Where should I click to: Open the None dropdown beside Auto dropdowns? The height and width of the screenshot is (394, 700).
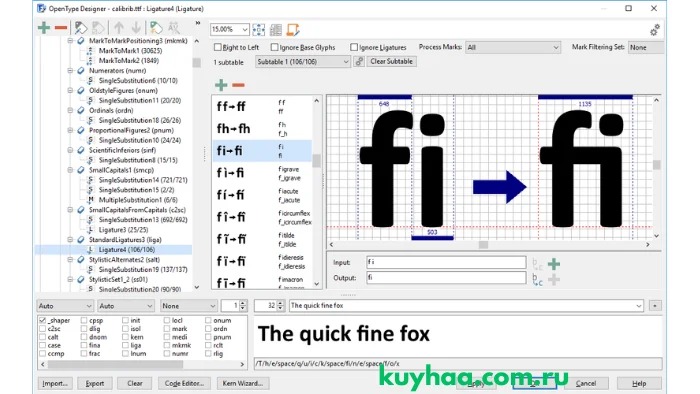[188, 306]
